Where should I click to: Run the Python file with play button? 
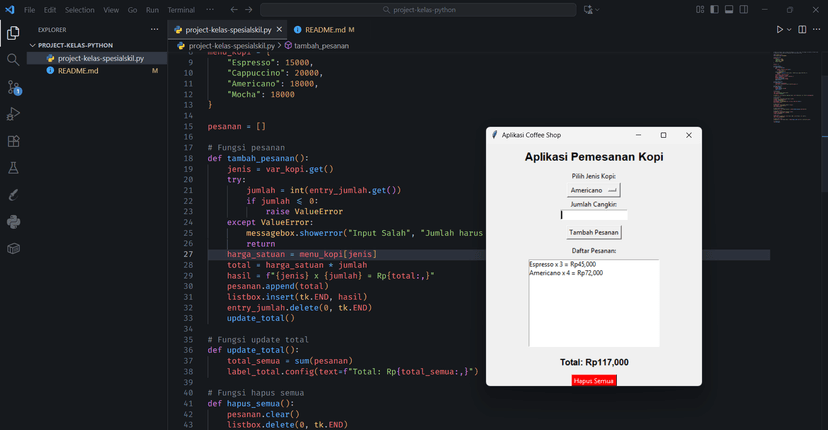779,30
